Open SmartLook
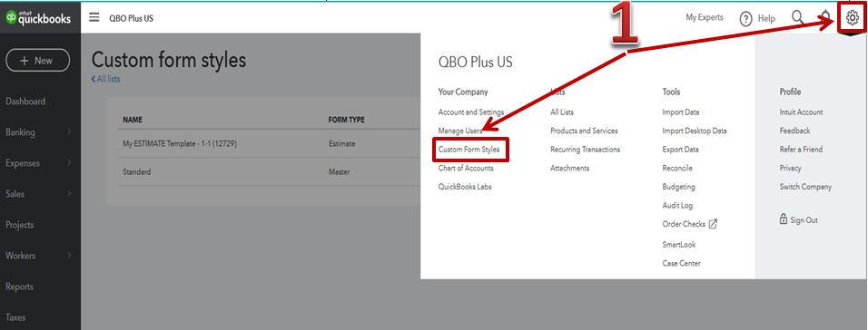The width and height of the screenshot is (868, 330). (679, 244)
